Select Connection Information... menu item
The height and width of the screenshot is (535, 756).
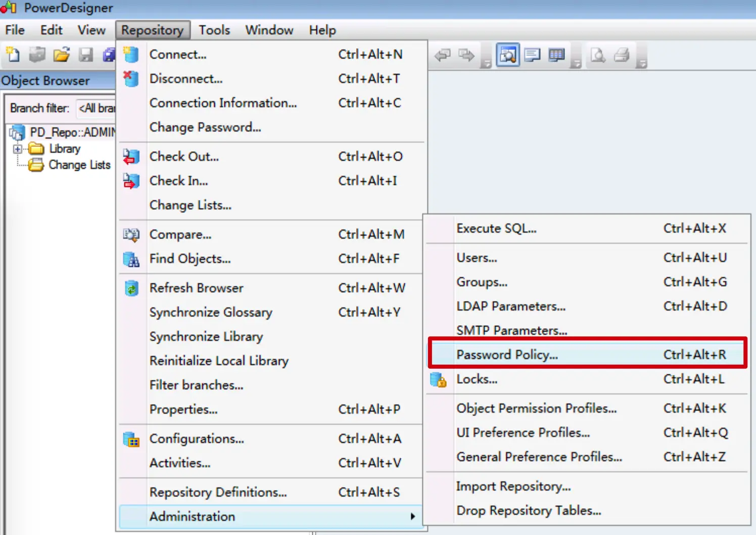(x=271, y=103)
